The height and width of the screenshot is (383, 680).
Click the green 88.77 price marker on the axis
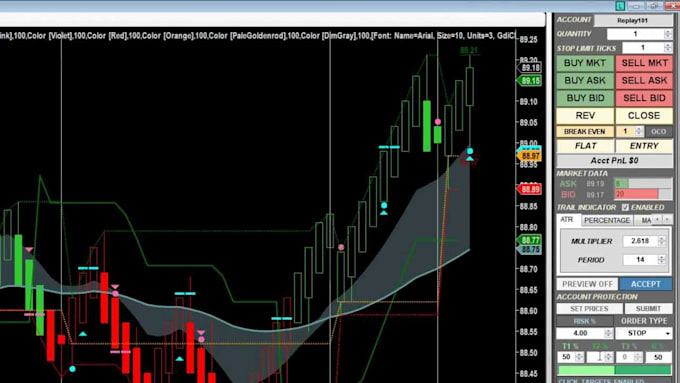point(529,240)
